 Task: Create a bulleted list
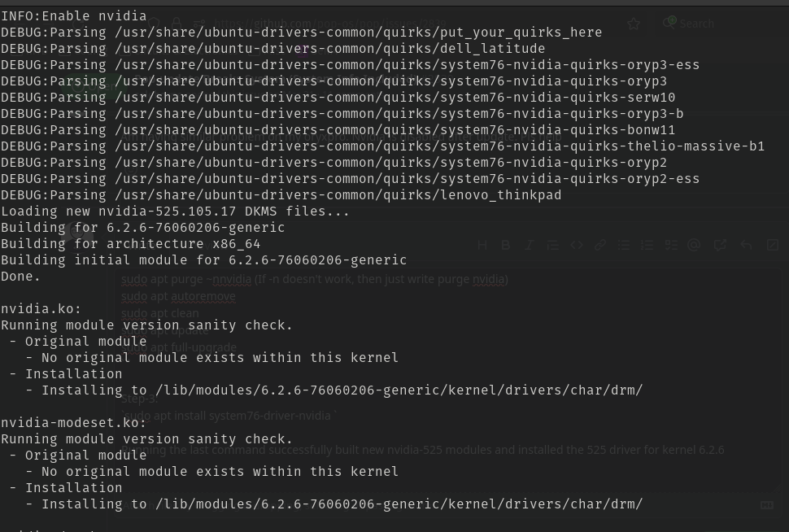click(623, 244)
